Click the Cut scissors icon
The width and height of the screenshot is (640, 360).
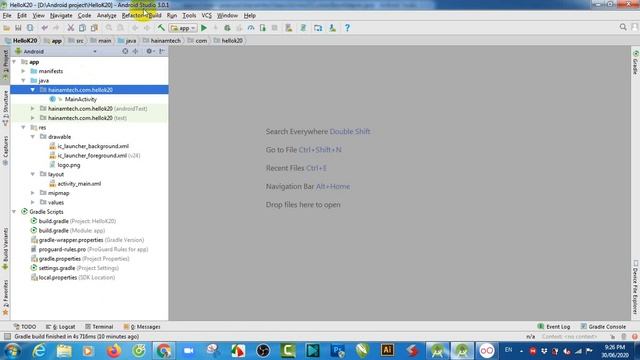pyautogui.click(x=71, y=28)
